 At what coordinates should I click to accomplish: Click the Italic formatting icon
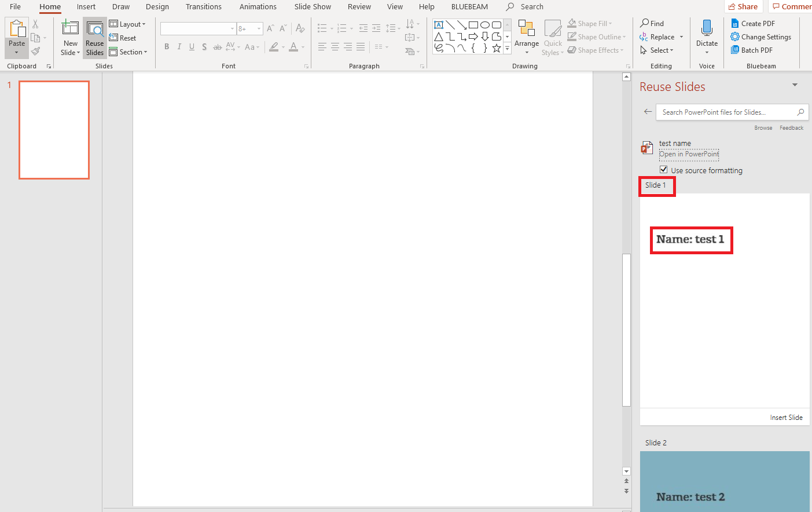(179, 47)
